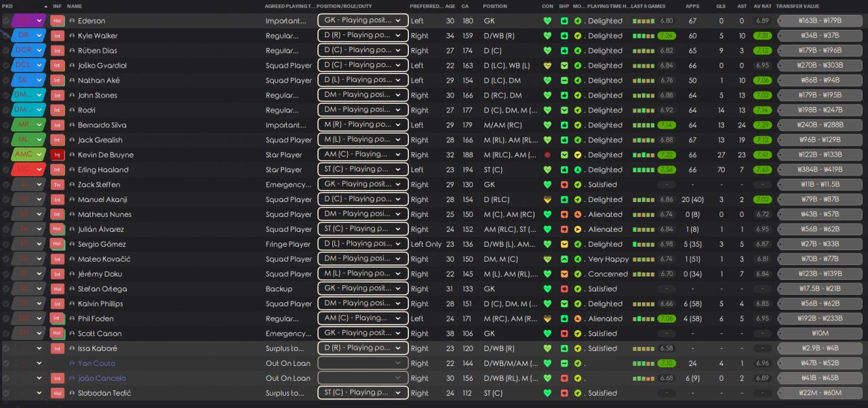Click Julián Álvarez's Hol info icon
Screen dimensions: 868x408
[58, 230]
